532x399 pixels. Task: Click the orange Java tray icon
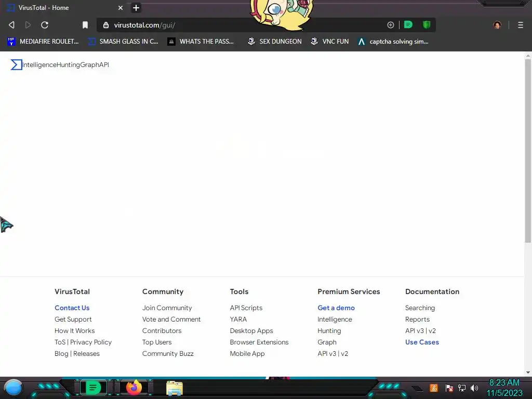[x=434, y=388]
